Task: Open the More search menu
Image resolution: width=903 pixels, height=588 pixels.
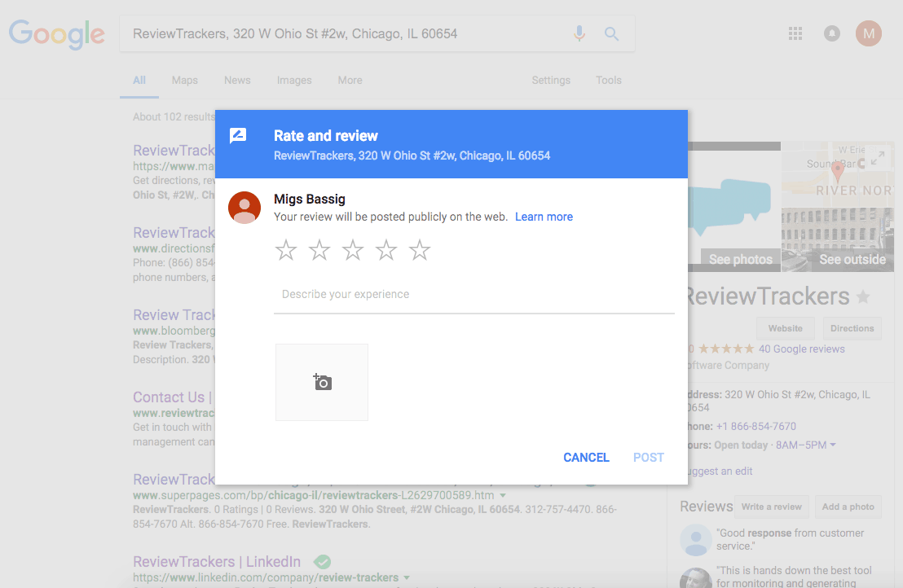Action: pyautogui.click(x=350, y=81)
